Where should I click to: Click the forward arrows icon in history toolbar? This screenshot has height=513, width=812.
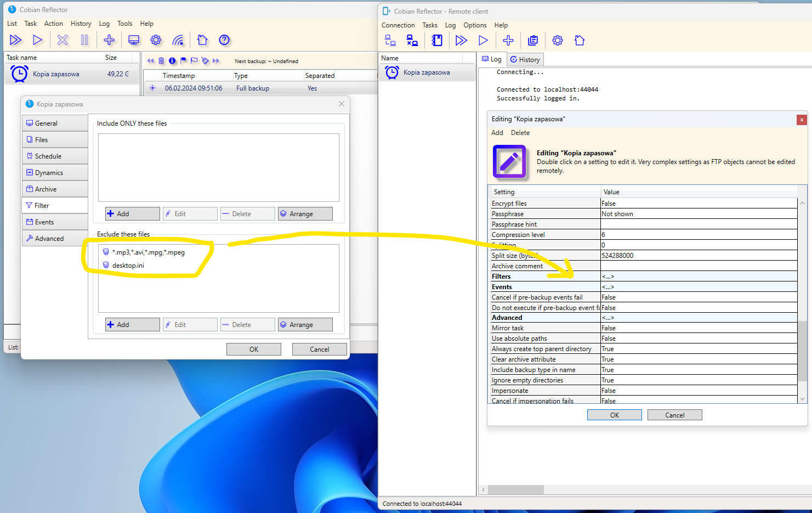pyautogui.click(x=216, y=61)
